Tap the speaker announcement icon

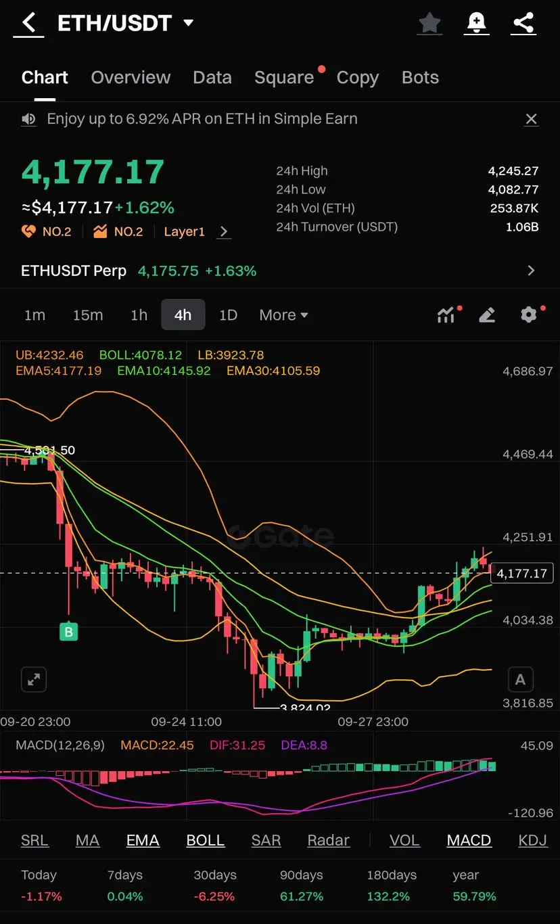pyautogui.click(x=28, y=119)
